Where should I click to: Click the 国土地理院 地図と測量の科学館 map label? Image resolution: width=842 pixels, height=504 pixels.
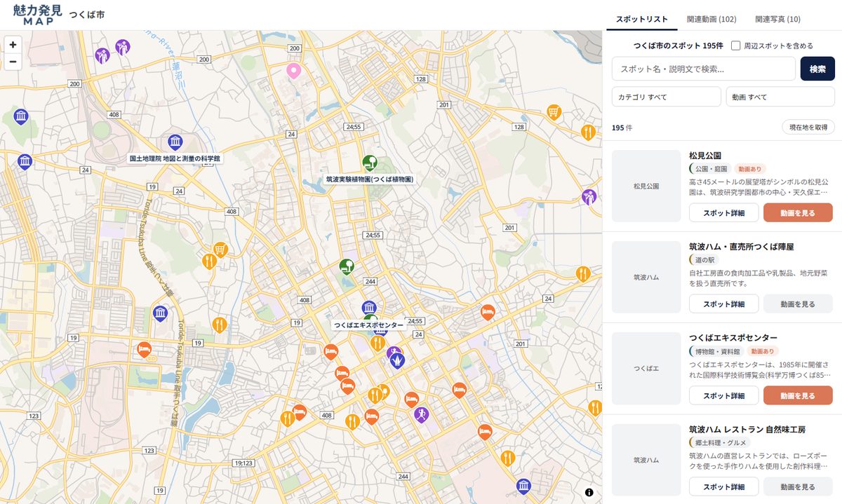tap(175, 159)
